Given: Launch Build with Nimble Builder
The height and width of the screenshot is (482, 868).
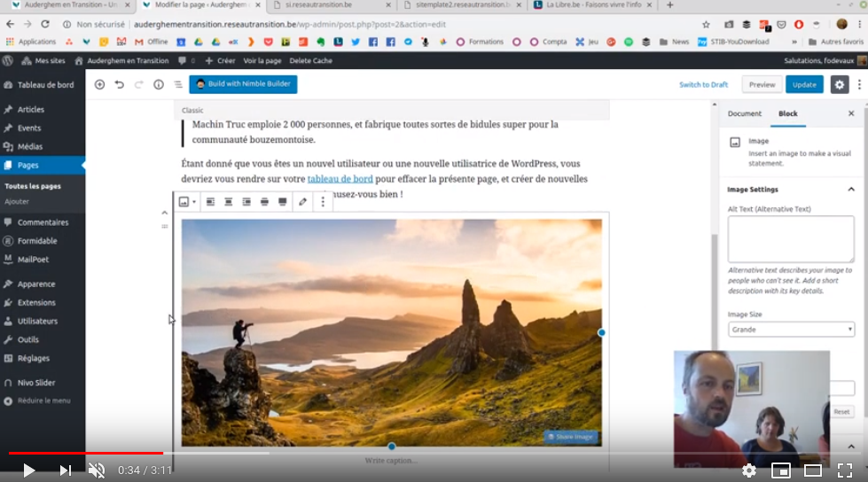Looking at the screenshot, I should pos(243,84).
